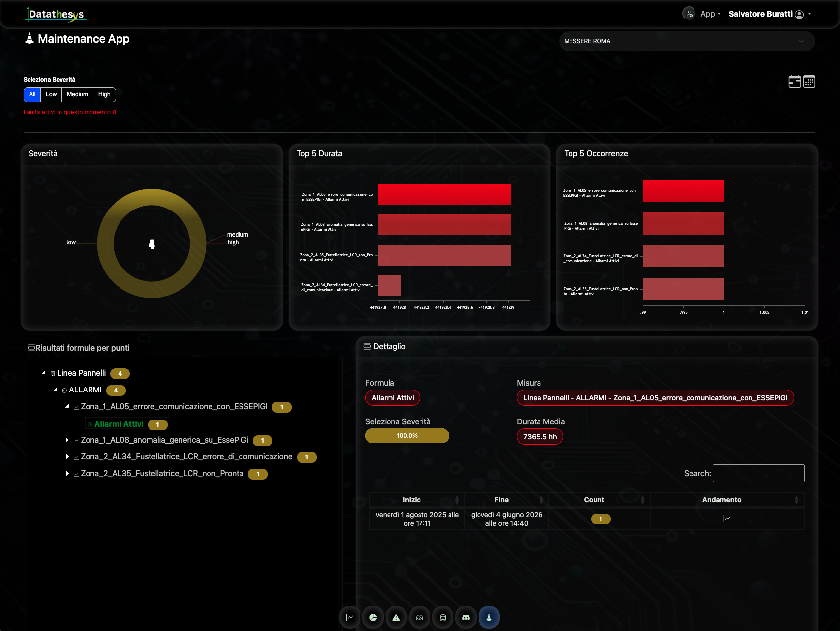840x631 pixels.
Task: Open the database stack icon in dock
Action: tap(443, 617)
